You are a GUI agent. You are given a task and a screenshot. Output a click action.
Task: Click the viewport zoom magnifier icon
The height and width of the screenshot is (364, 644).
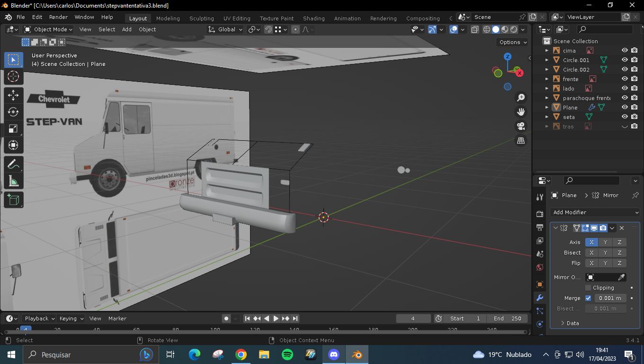[521, 98]
